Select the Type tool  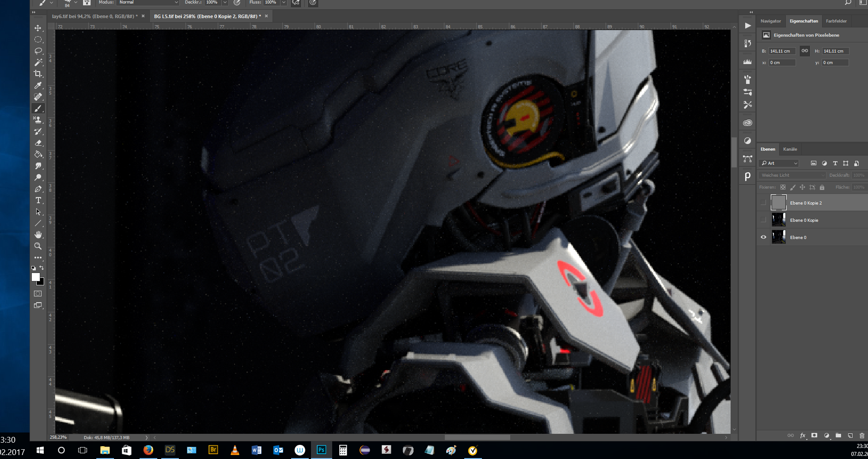pyautogui.click(x=38, y=201)
